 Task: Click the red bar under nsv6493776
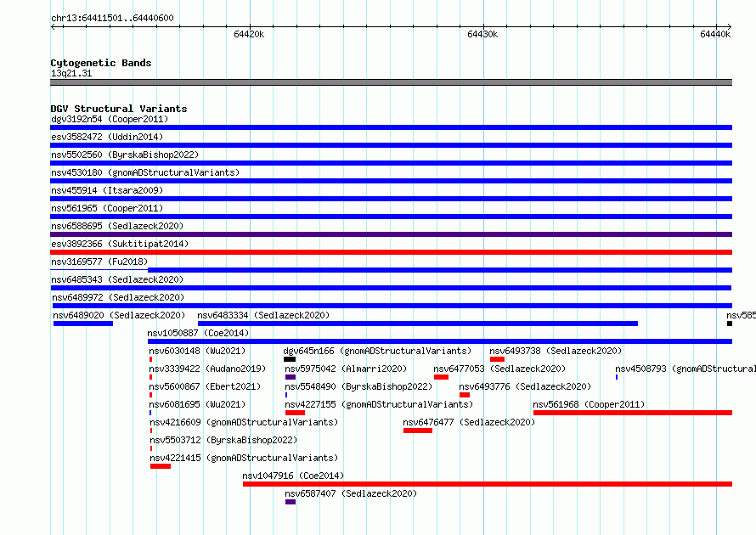465,395
